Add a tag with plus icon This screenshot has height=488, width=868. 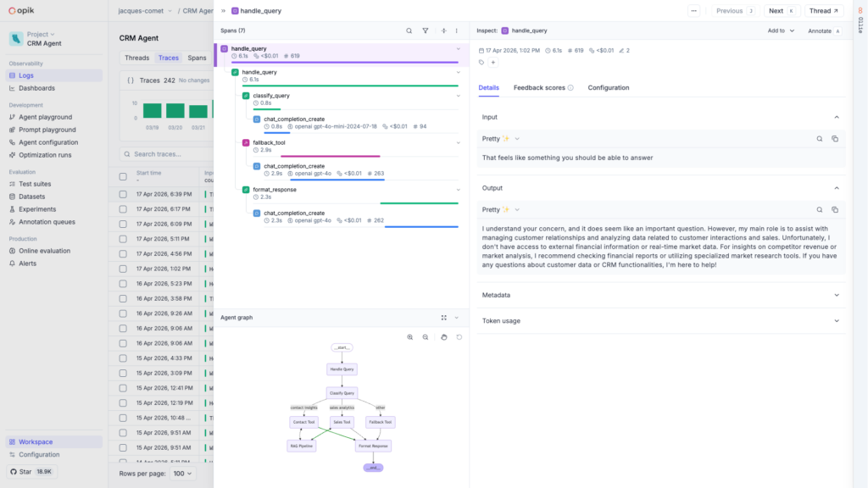[493, 62]
